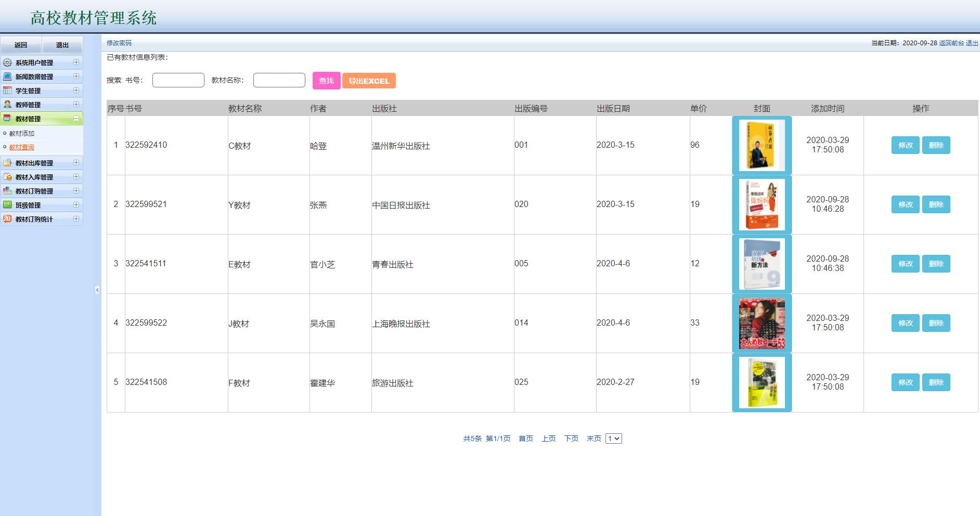This screenshot has width=980, height=516.
Task: Select the 教材出库管理 icon
Action: point(7,163)
